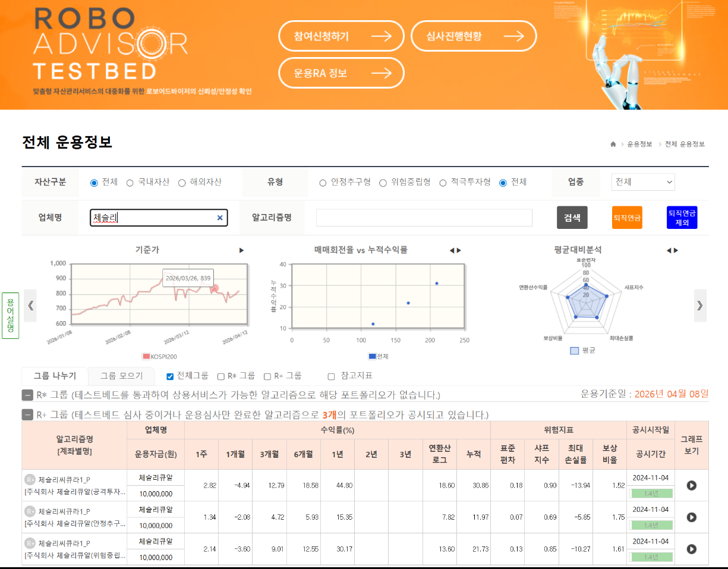Select the 그룹 나누기 tab
The image size is (728, 569).
[55, 376]
